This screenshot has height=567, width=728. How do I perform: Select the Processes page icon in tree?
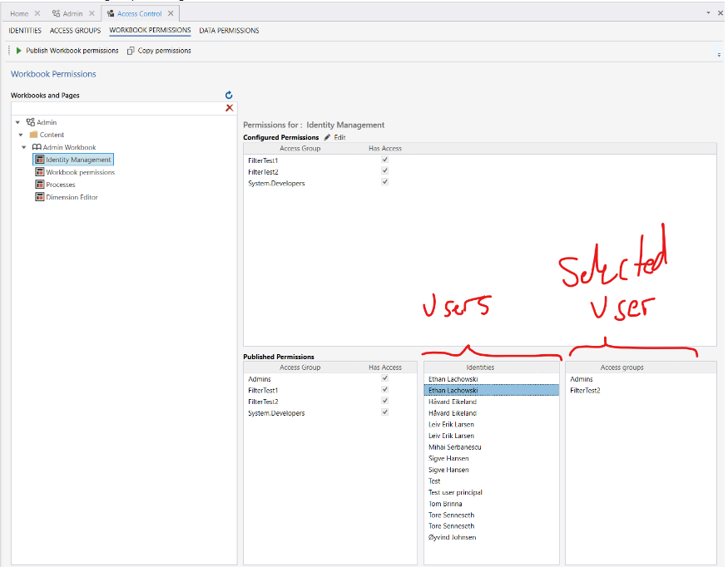pos(39,185)
